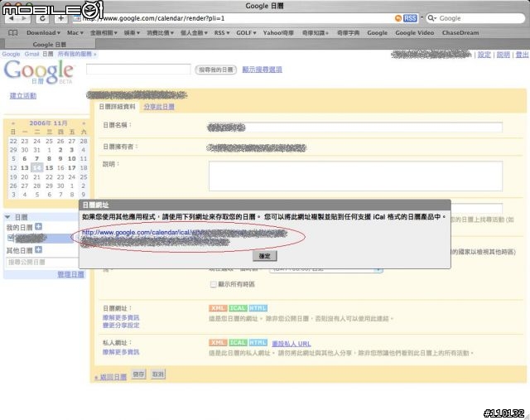Click the plus icon beside 我的日曆
The width and height of the screenshot is (530, 420).
click(x=39, y=227)
